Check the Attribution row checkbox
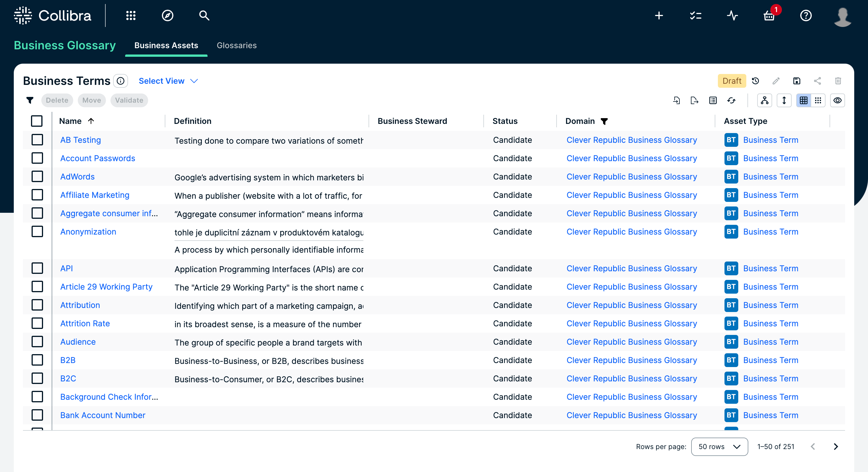The width and height of the screenshot is (868, 472). [x=37, y=305]
